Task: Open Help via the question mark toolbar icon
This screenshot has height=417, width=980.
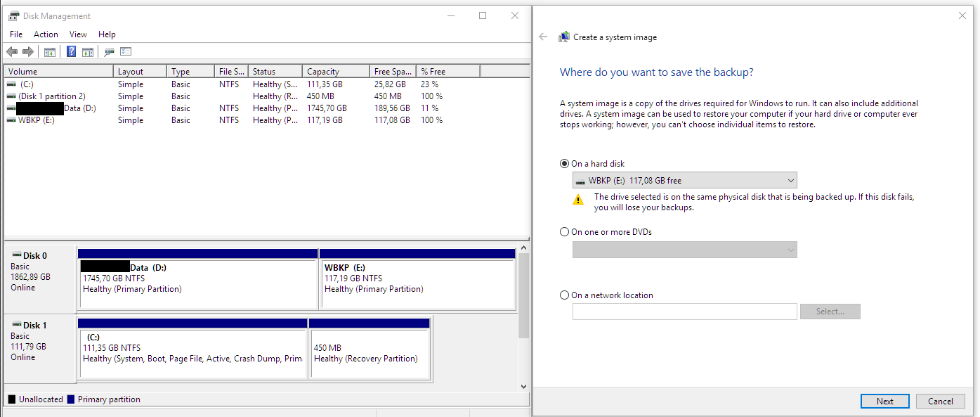Action: pos(71,51)
